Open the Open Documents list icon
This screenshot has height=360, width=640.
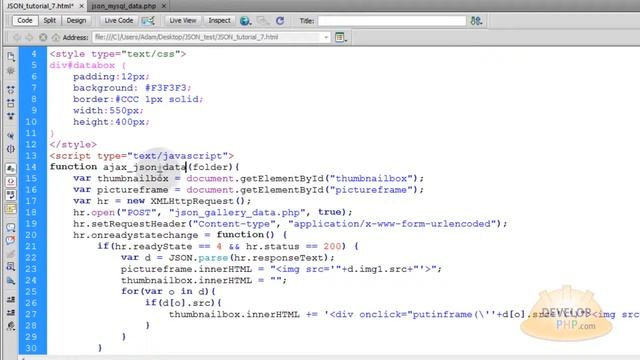click(x=11, y=56)
